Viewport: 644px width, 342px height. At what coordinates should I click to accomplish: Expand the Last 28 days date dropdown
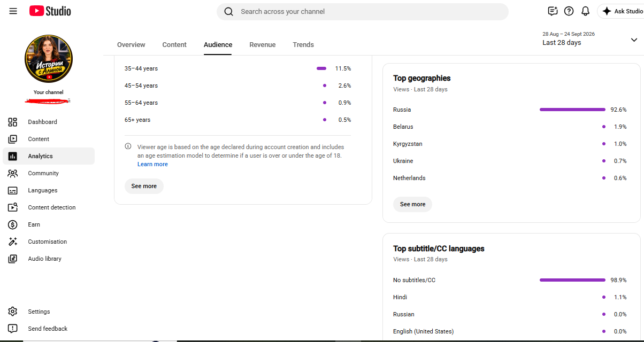(x=634, y=40)
